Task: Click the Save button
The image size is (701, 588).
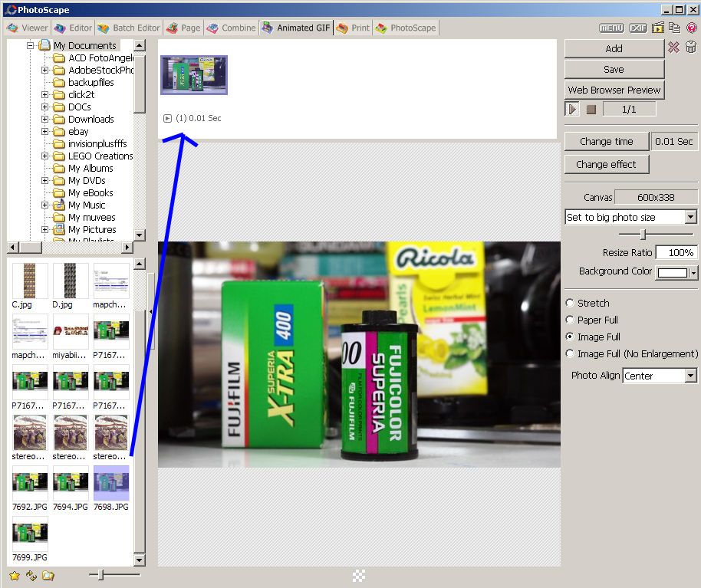Action: click(x=614, y=69)
